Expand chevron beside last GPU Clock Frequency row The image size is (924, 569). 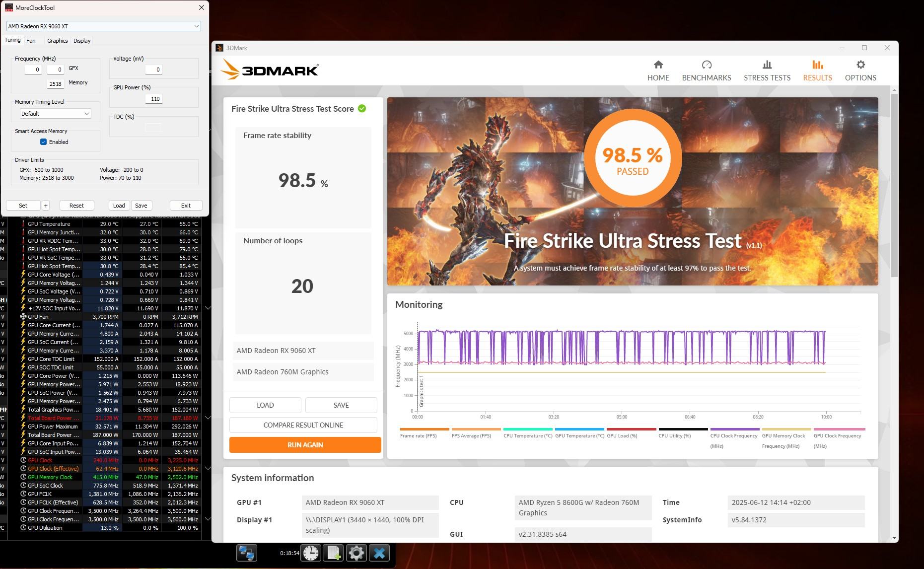click(x=208, y=519)
